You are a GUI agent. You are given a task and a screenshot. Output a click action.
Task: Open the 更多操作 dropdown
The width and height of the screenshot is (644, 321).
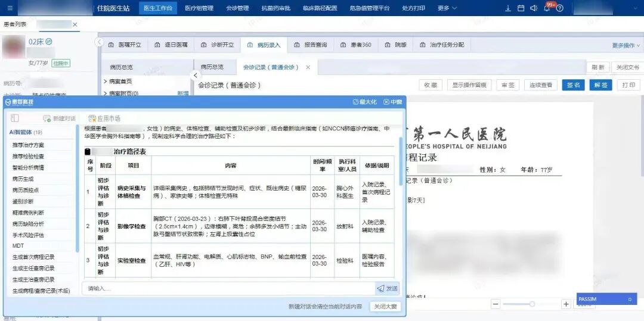(626, 45)
